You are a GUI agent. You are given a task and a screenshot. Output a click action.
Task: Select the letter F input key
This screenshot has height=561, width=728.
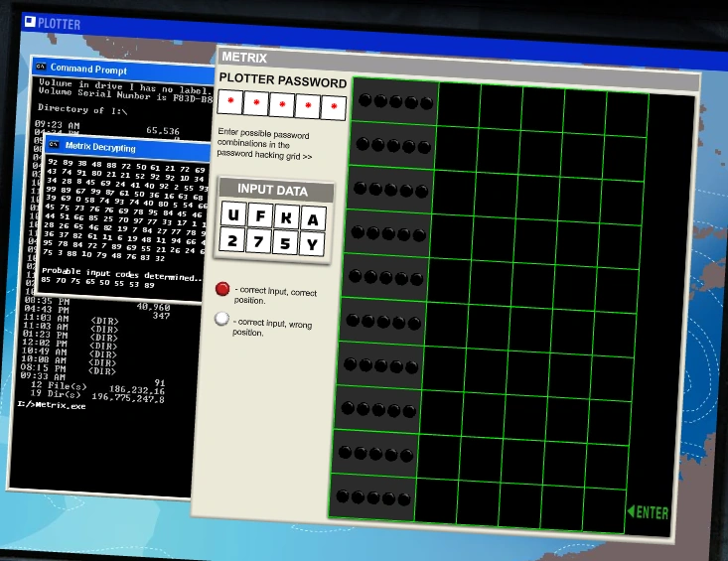click(260, 215)
